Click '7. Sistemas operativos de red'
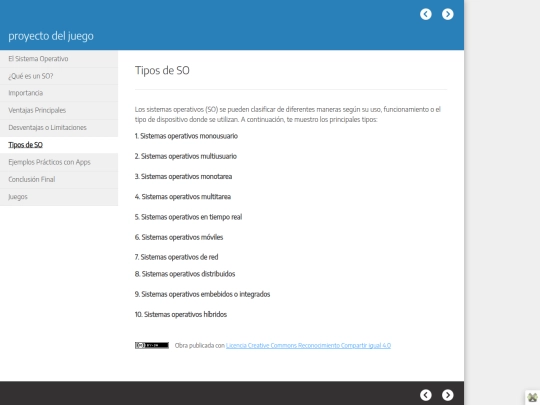The image size is (540, 405). (177, 257)
